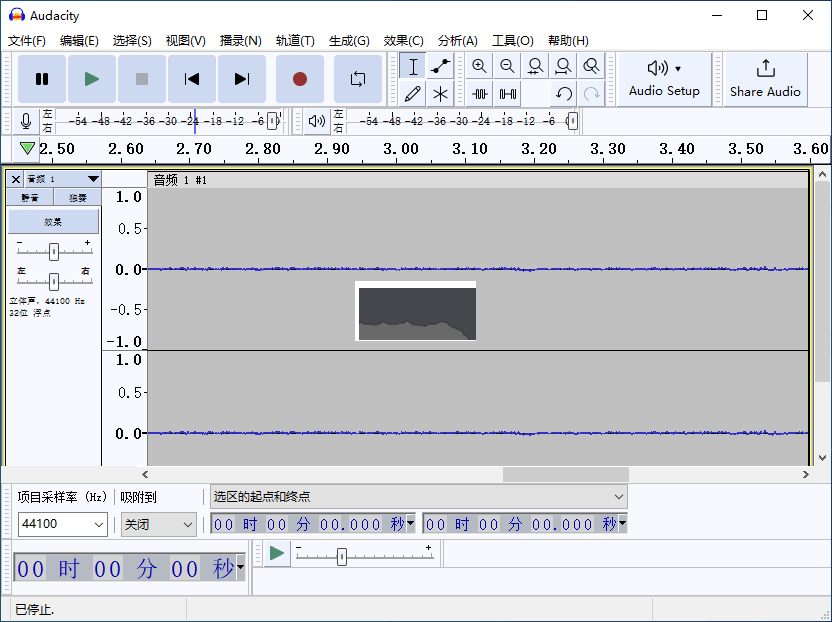This screenshot has width=832, height=622.
Task: Silence the selected audio
Action: pyautogui.click(x=507, y=95)
